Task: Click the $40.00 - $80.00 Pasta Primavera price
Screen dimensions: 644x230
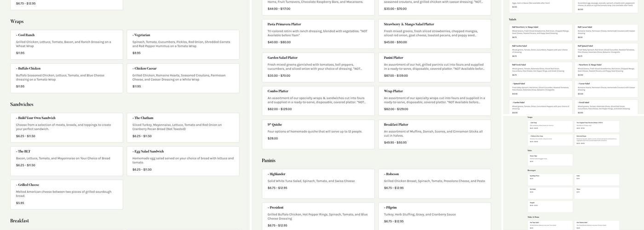Action: [x=279, y=42]
